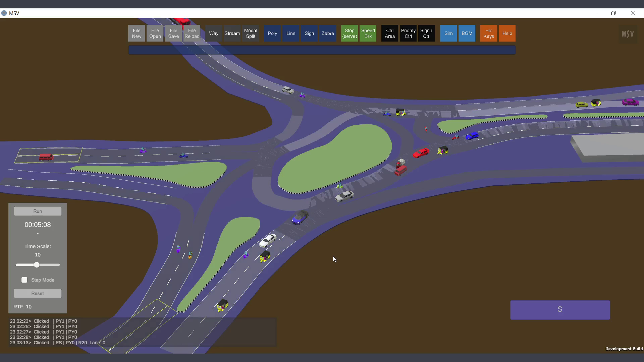This screenshot has height=362, width=644.
Task: Toggle the BGM button
Action: [467, 33]
